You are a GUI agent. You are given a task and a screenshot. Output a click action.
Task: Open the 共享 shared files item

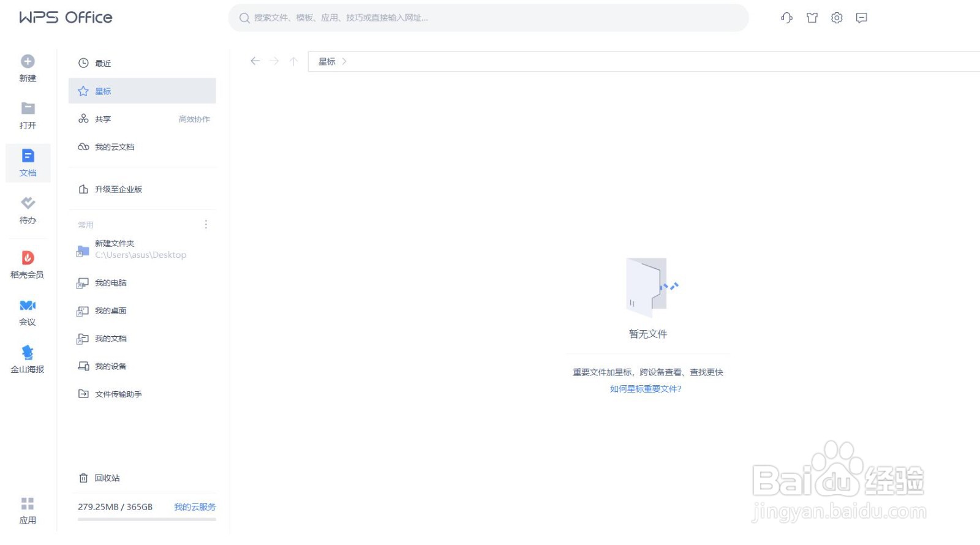point(142,119)
